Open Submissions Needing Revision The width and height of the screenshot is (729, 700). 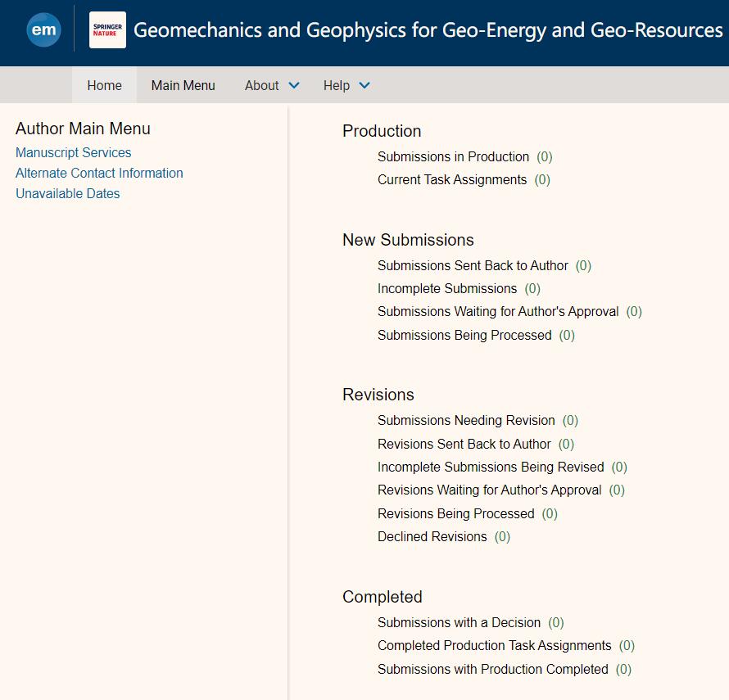click(x=466, y=421)
